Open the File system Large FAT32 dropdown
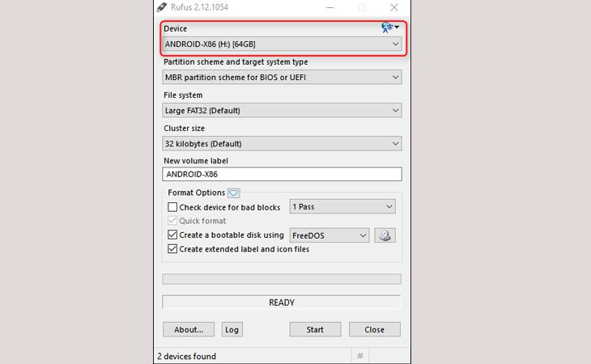The image size is (591, 364). [282, 111]
